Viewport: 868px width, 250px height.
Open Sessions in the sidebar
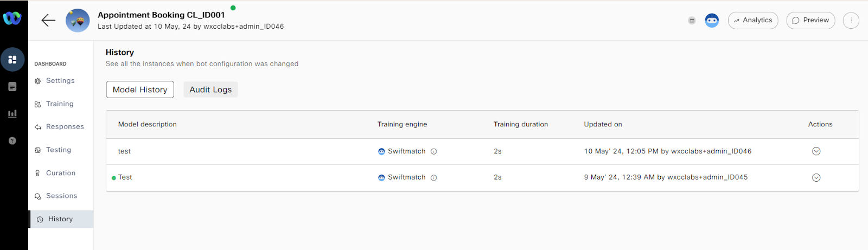point(61,196)
